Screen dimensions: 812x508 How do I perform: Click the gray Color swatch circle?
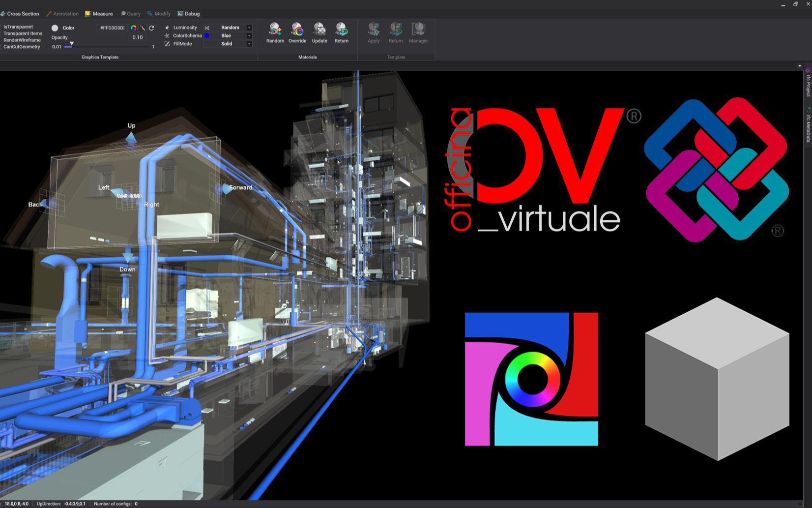pyautogui.click(x=55, y=28)
